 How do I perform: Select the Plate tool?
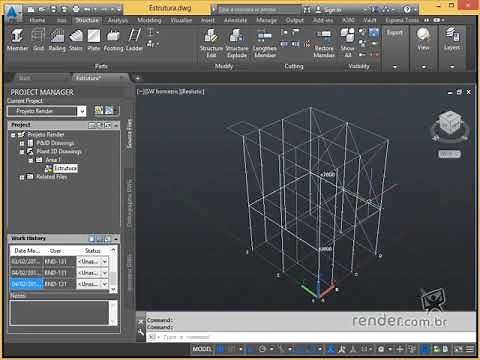pos(94,40)
